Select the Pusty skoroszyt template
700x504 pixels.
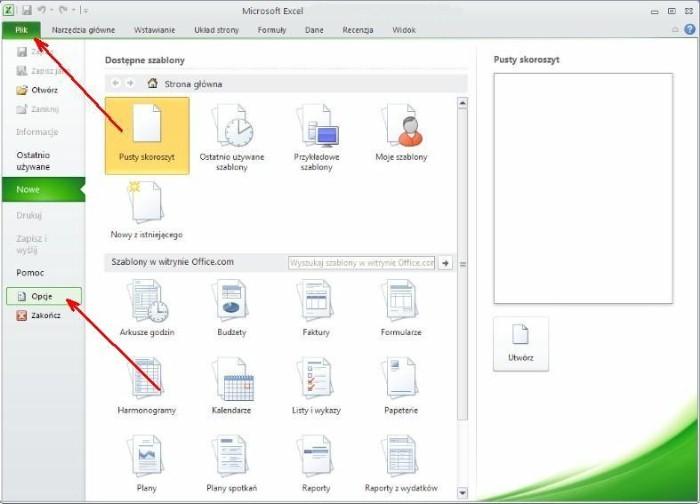point(147,136)
